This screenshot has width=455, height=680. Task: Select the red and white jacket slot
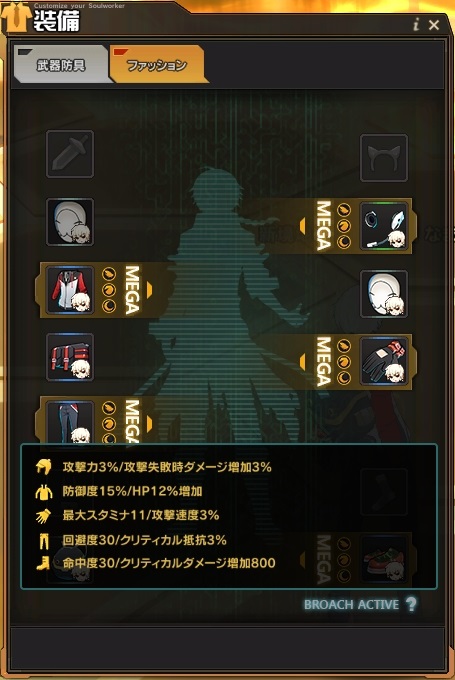pos(70,290)
